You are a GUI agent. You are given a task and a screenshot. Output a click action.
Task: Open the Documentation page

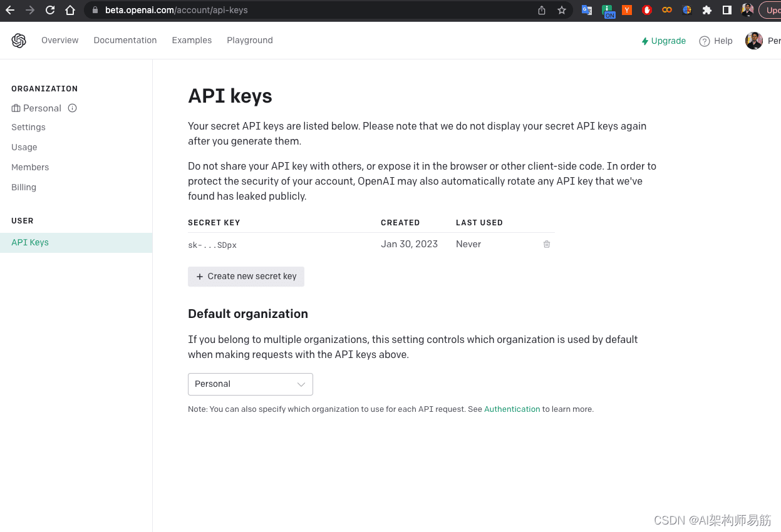[125, 40]
